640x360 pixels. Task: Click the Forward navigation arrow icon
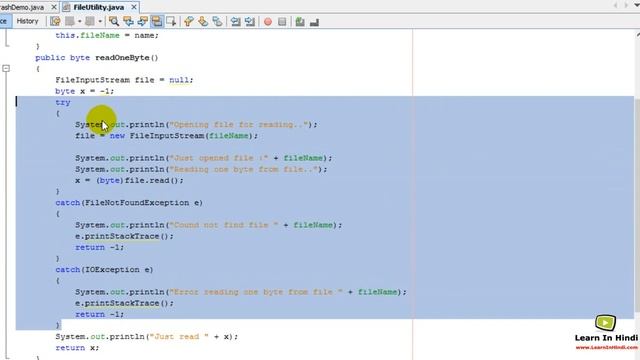point(90,22)
